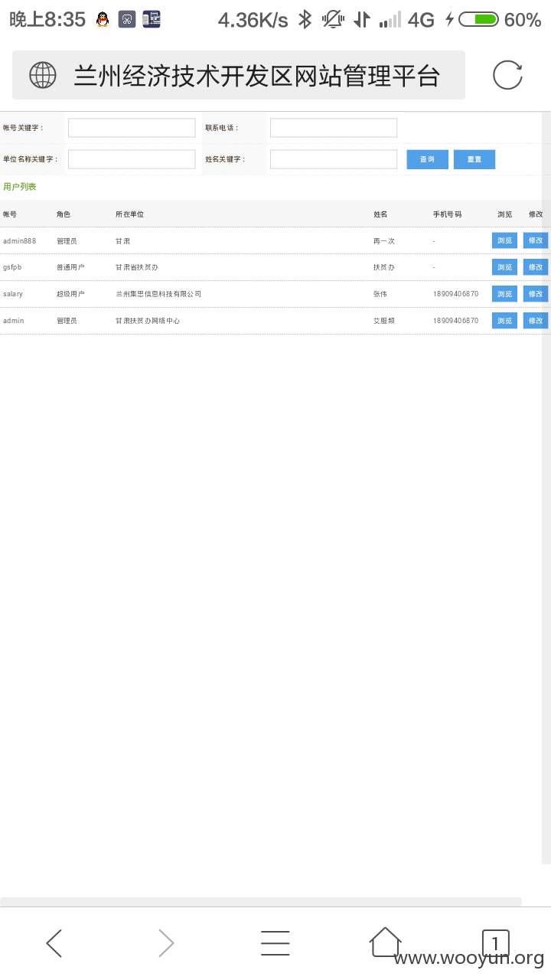Open the tab switcher showing 1
Image resolution: width=551 pixels, height=980 pixels.
tap(495, 942)
